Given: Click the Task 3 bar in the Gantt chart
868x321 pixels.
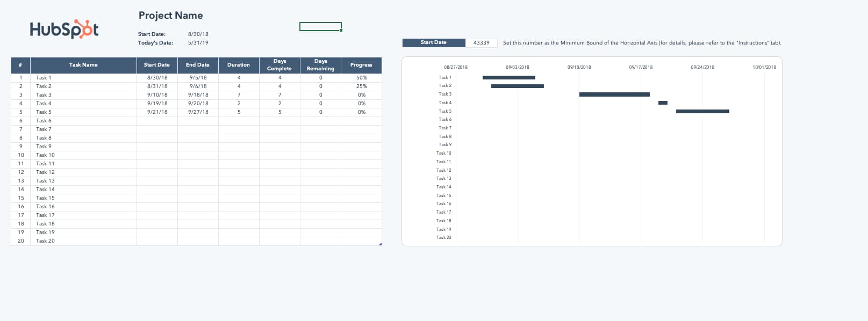Looking at the screenshot, I should (x=614, y=94).
